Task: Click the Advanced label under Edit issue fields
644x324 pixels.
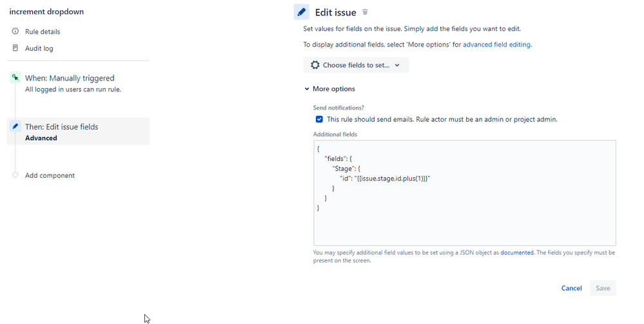Action: 41,138
